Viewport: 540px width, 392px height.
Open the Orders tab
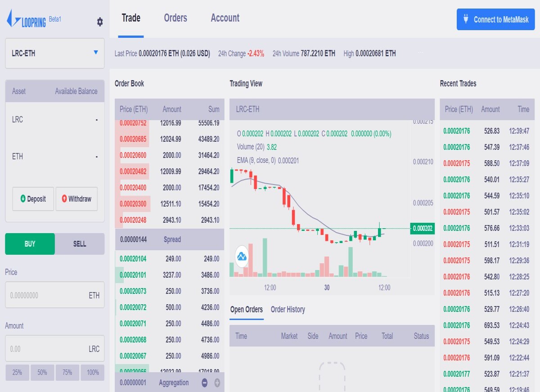(x=175, y=18)
